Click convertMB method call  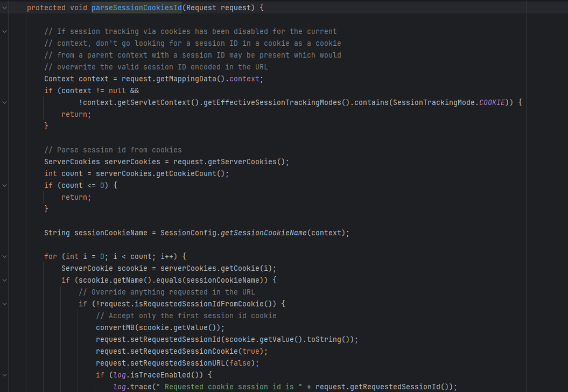click(x=115, y=327)
